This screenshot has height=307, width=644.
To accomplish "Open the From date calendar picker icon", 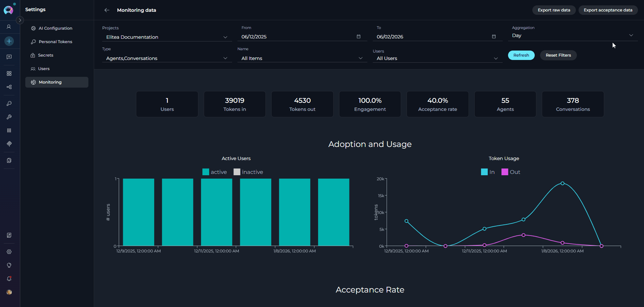I will coord(359,36).
